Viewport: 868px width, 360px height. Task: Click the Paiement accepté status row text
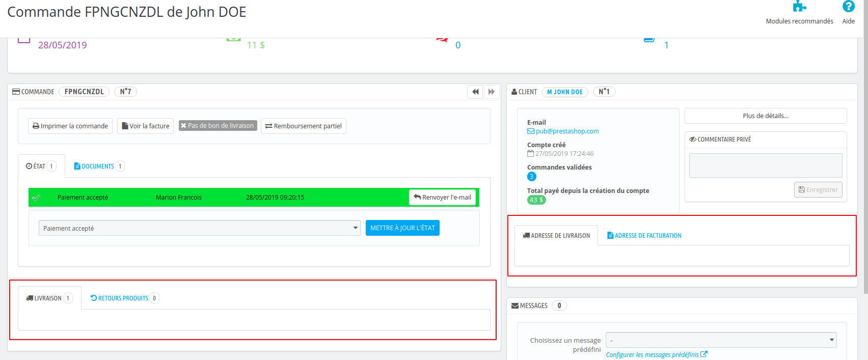83,198
